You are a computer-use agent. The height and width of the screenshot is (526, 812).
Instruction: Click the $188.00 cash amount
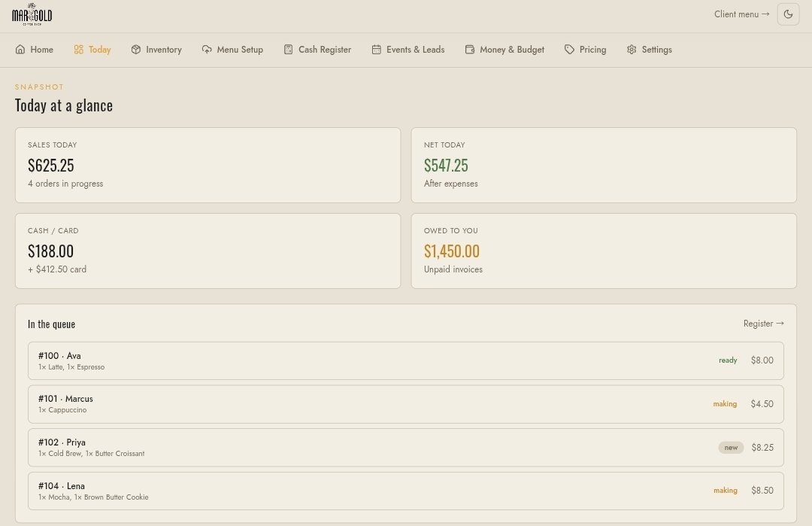pos(51,251)
